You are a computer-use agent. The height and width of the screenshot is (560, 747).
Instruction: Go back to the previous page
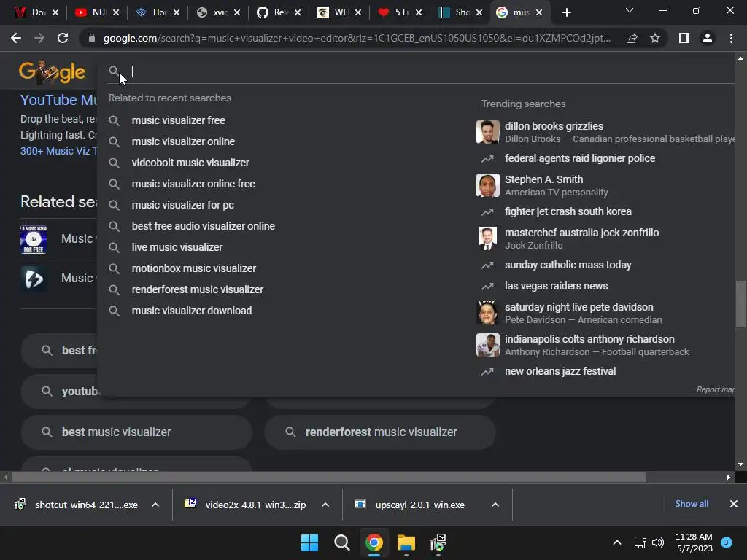click(x=16, y=38)
